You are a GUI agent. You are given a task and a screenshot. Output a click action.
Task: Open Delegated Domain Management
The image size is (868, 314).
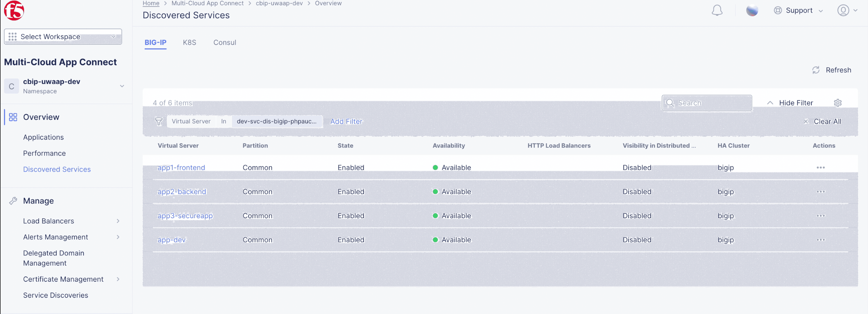[53, 258]
